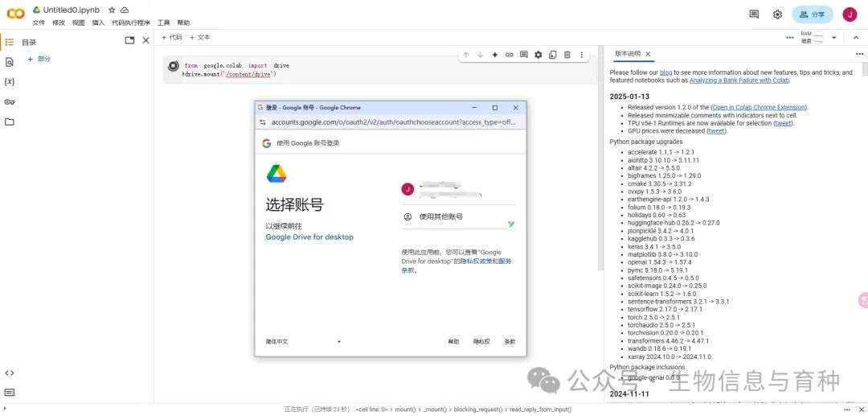Open the 修改 menu

click(59, 23)
